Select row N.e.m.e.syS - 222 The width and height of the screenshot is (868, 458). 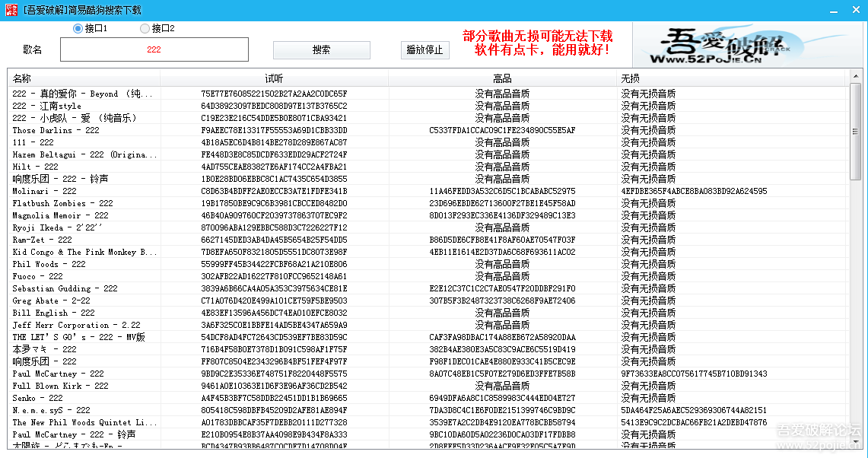pyautogui.click(x=426, y=410)
